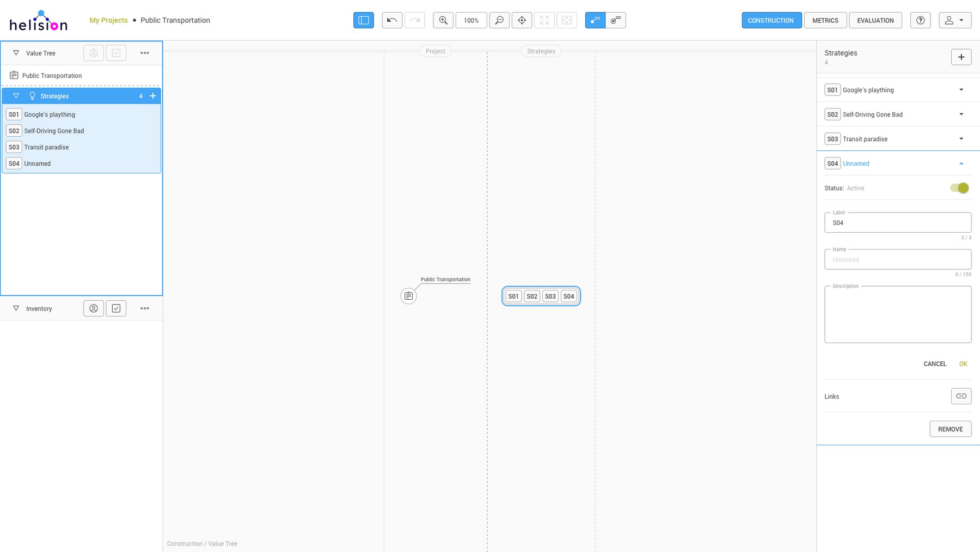The width and height of the screenshot is (980, 552).
Task: Center the view using the target icon
Action: click(x=522, y=20)
